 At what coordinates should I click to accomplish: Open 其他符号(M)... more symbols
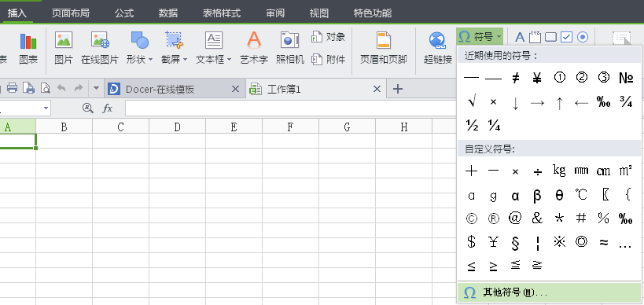(549, 292)
